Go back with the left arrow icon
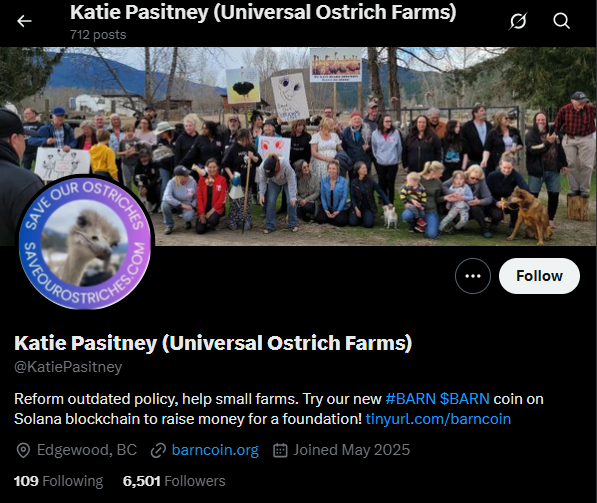This screenshot has height=503, width=597. (24, 21)
